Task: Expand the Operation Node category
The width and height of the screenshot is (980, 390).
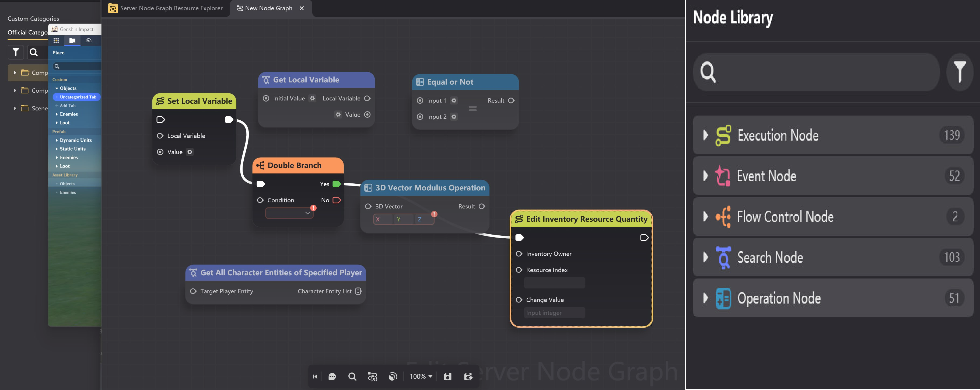Action: click(x=706, y=298)
